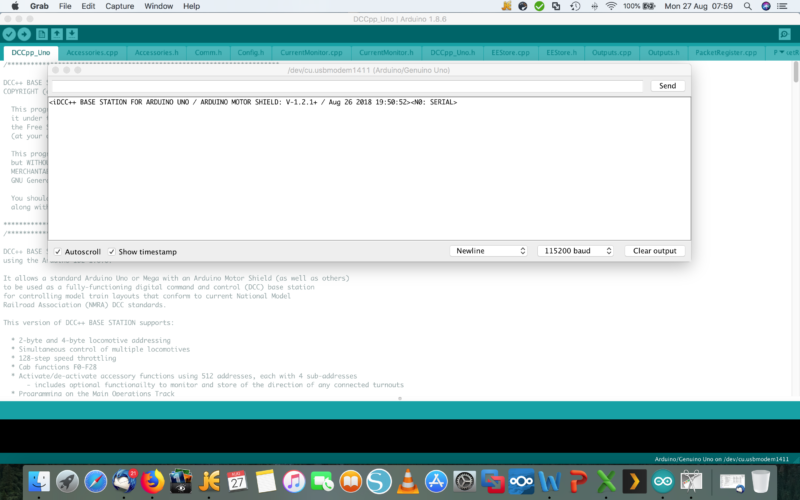The image size is (800, 500).
Task: Click the Arduino IDE icon in dock
Action: click(663, 481)
